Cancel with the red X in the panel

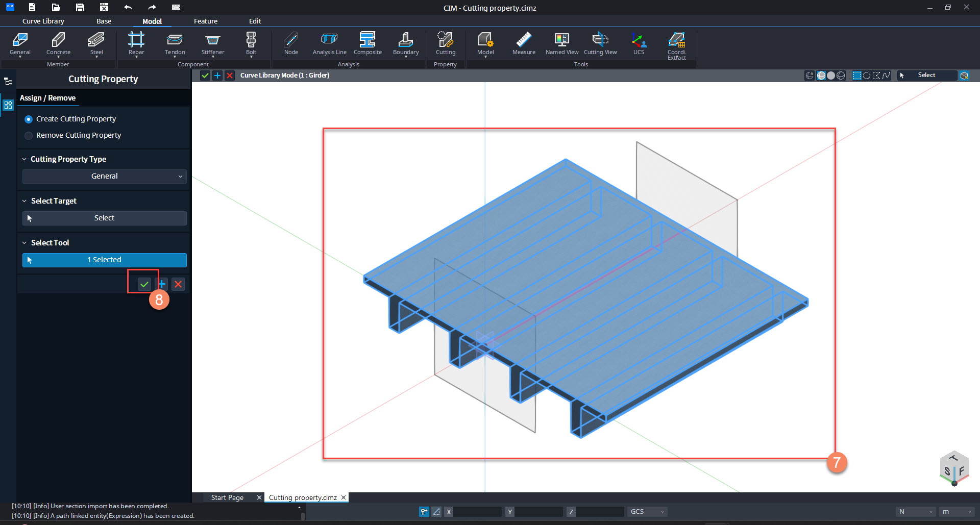178,284
